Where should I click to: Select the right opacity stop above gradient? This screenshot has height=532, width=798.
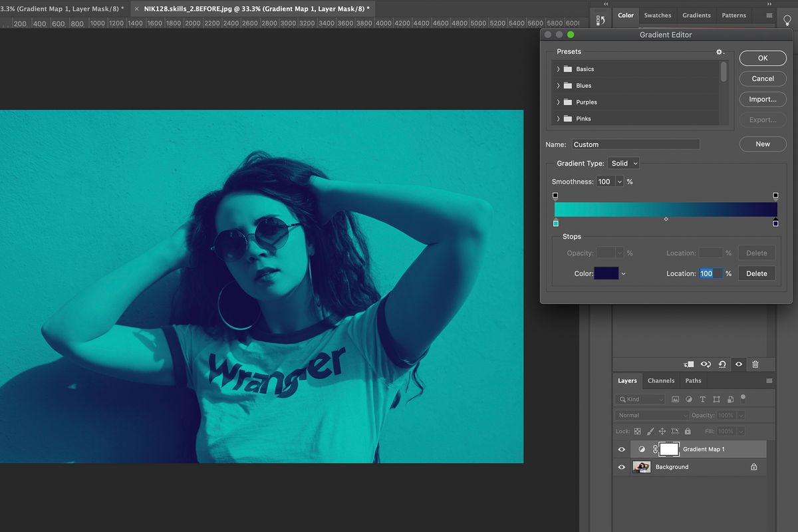tap(775, 196)
